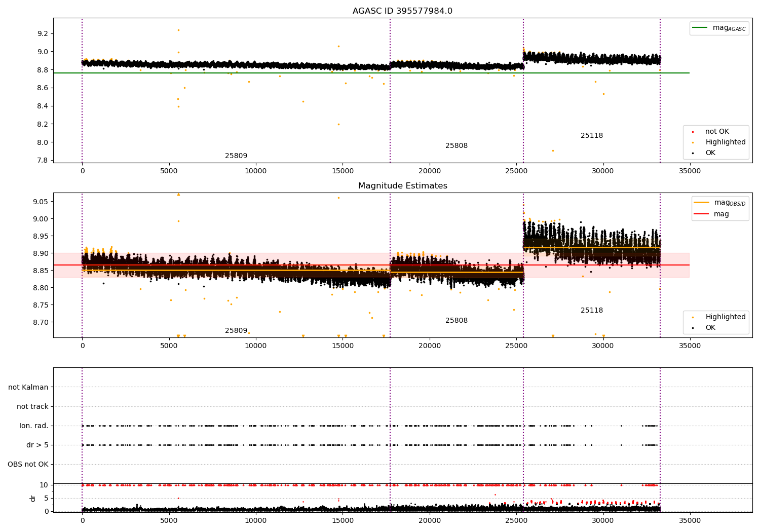Click the 9.2 y-axis tick label
Screen dimensions: 760x532
(x=43, y=33)
